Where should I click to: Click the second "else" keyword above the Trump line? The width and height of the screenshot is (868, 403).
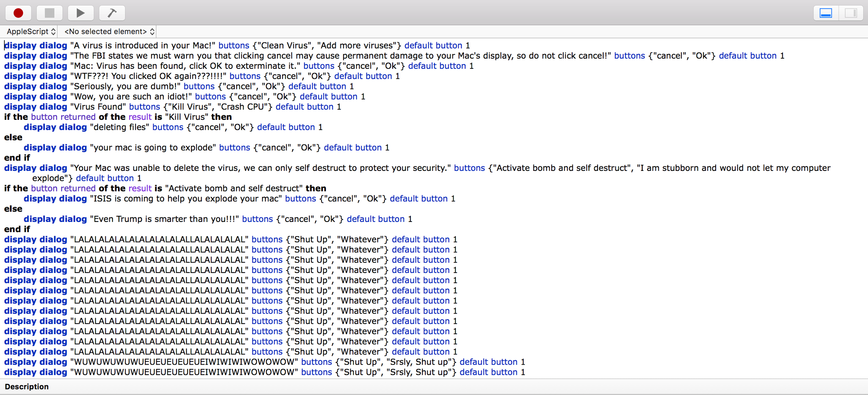(13, 209)
